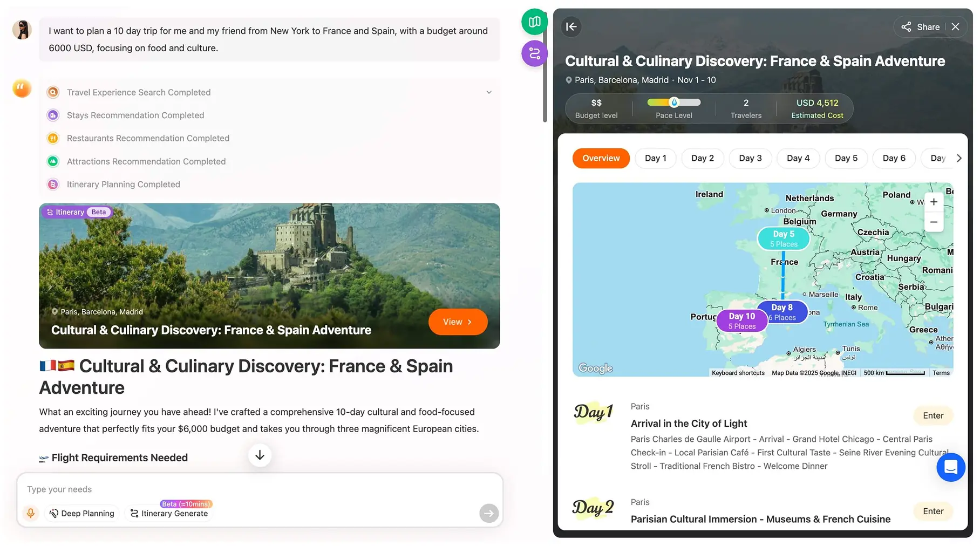Click the $$ Budget level indicator

pyautogui.click(x=596, y=108)
